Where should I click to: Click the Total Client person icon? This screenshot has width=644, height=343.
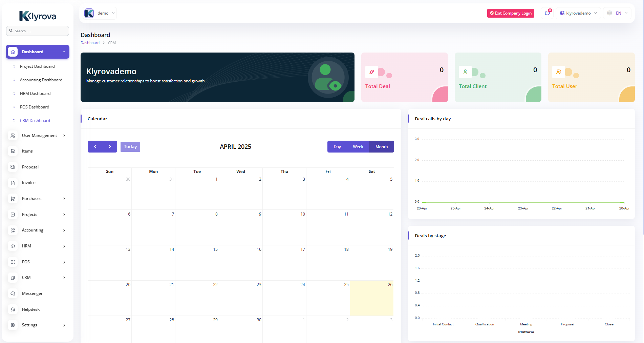pyautogui.click(x=465, y=72)
